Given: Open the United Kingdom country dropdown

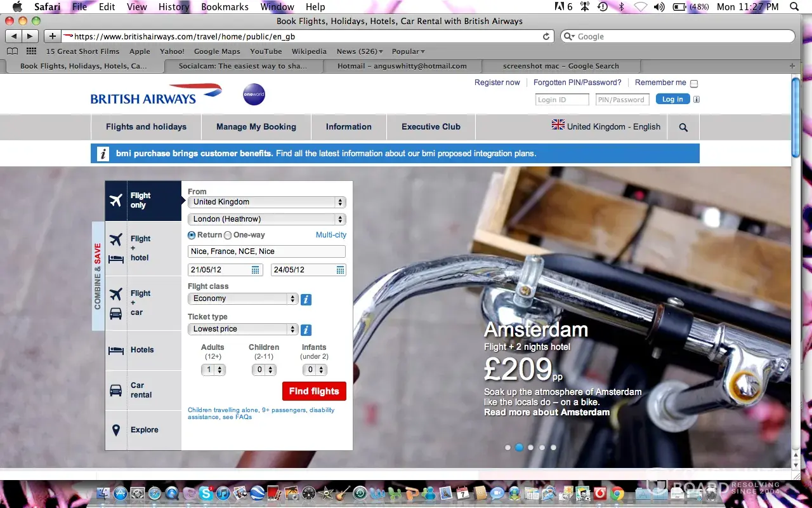Looking at the screenshot, I should [x=266, y=202].
